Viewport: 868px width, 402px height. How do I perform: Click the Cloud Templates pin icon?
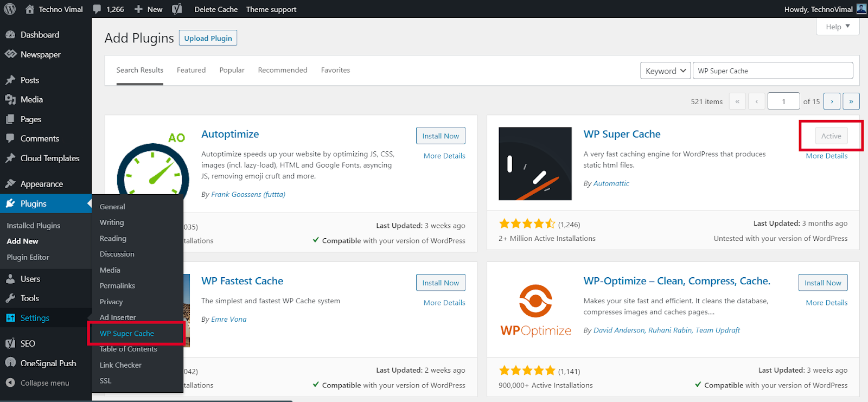tap(10, 158)
